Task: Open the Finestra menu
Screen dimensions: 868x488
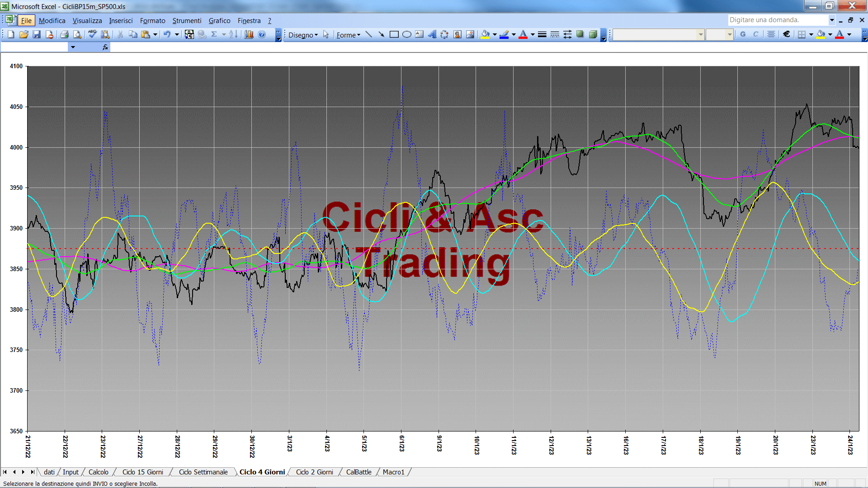Action: [249, 20]
